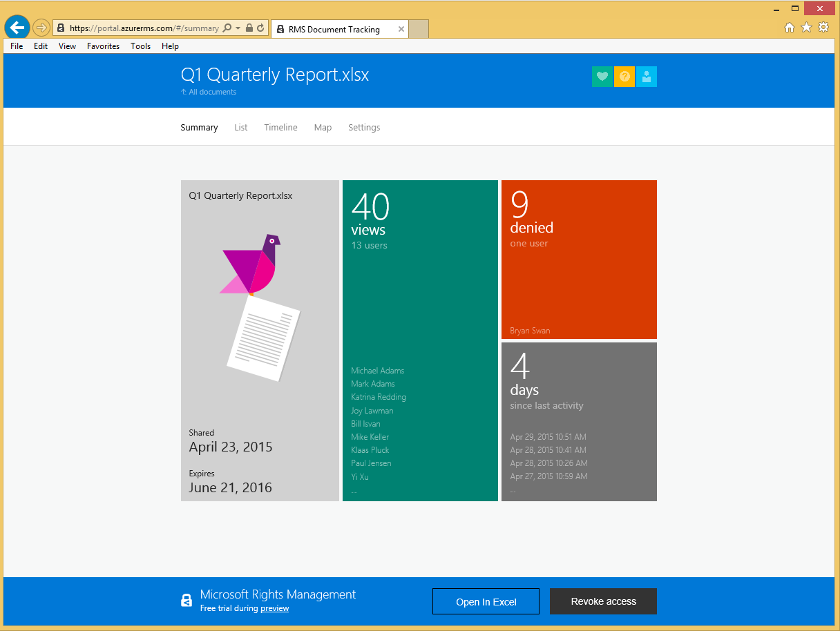Click the yellow question mark help icon
Image resolution: width=840 pixels, height=631 pixels.
[624, 77]
